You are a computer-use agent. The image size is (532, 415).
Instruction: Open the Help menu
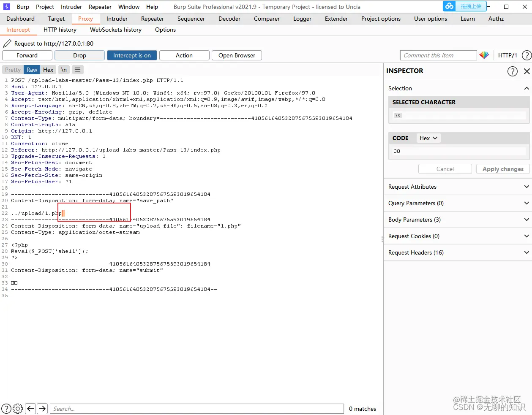[152, 7]
